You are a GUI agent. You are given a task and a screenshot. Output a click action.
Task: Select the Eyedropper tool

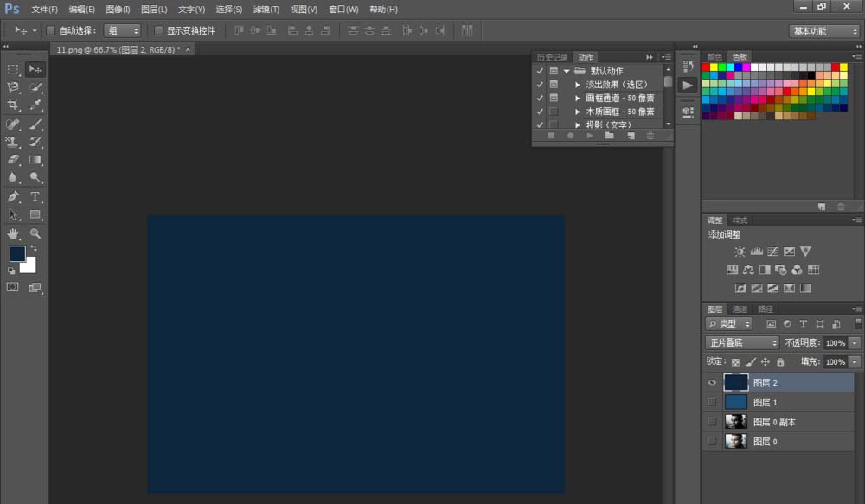[x=35, y=105]
